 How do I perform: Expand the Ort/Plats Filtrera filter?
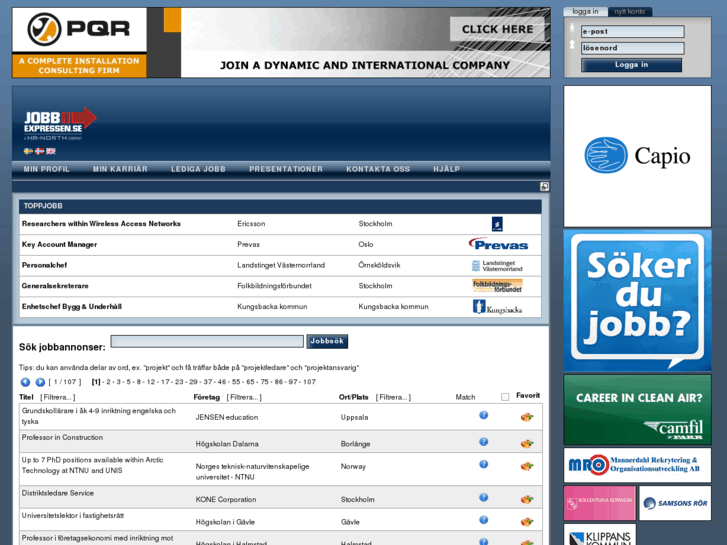point(393,398)
